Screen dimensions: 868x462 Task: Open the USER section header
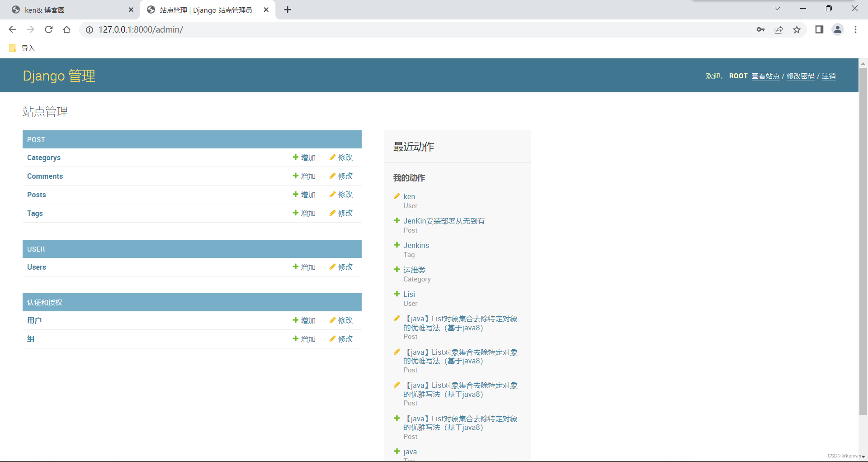(36, 249)
